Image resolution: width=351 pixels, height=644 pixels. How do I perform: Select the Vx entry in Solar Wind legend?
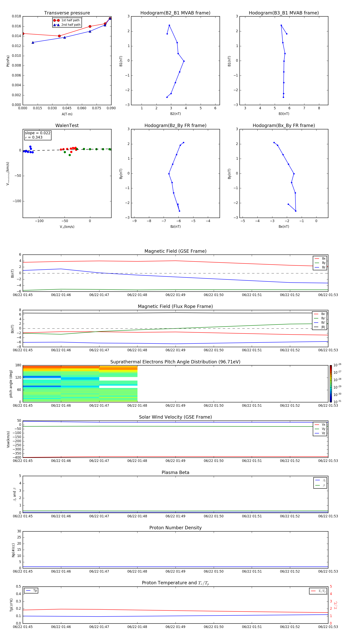click(x=320, y=424)
